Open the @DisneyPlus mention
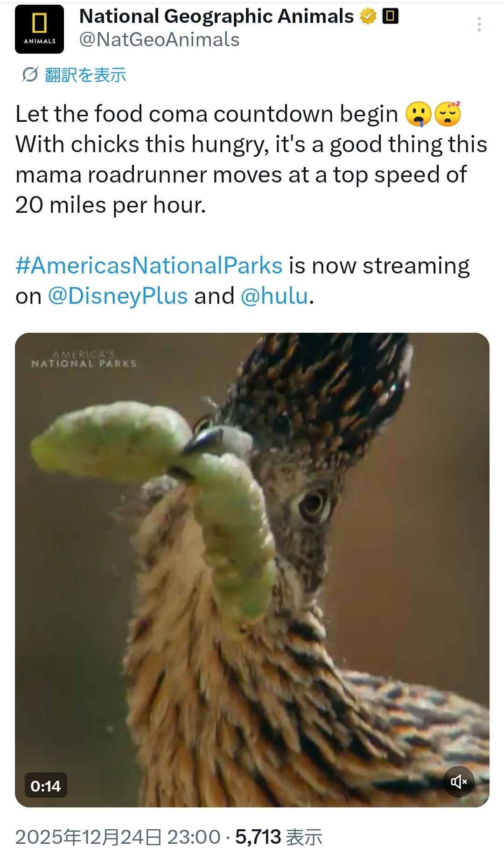 click(118, 296)
